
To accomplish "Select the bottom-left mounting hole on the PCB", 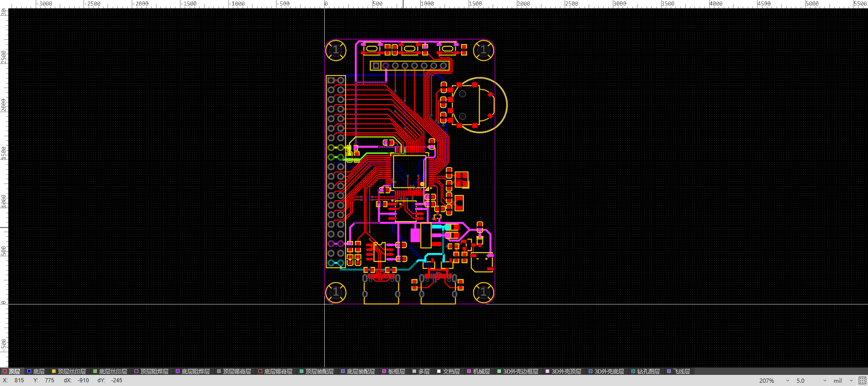I will click(336, 292).
